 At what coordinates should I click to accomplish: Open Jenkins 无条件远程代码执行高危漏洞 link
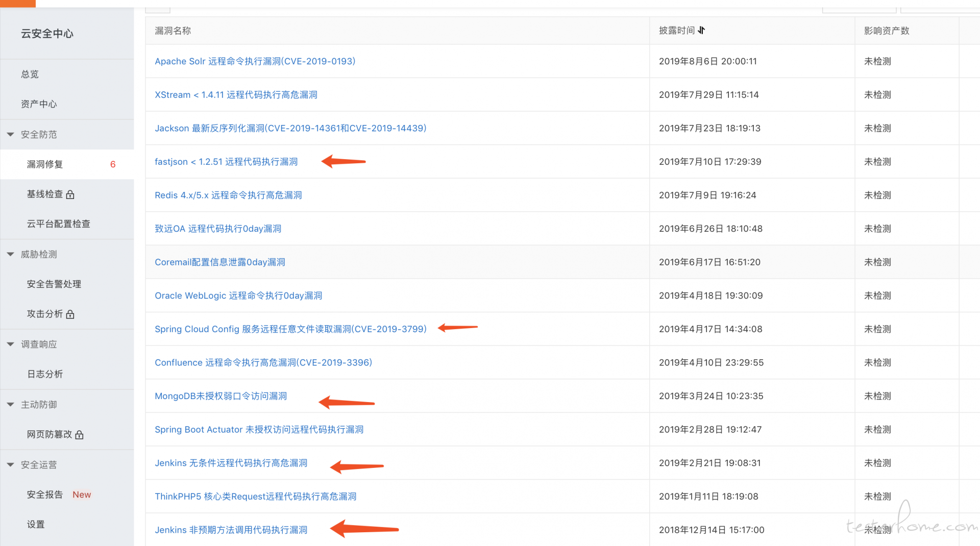point(231,463)
